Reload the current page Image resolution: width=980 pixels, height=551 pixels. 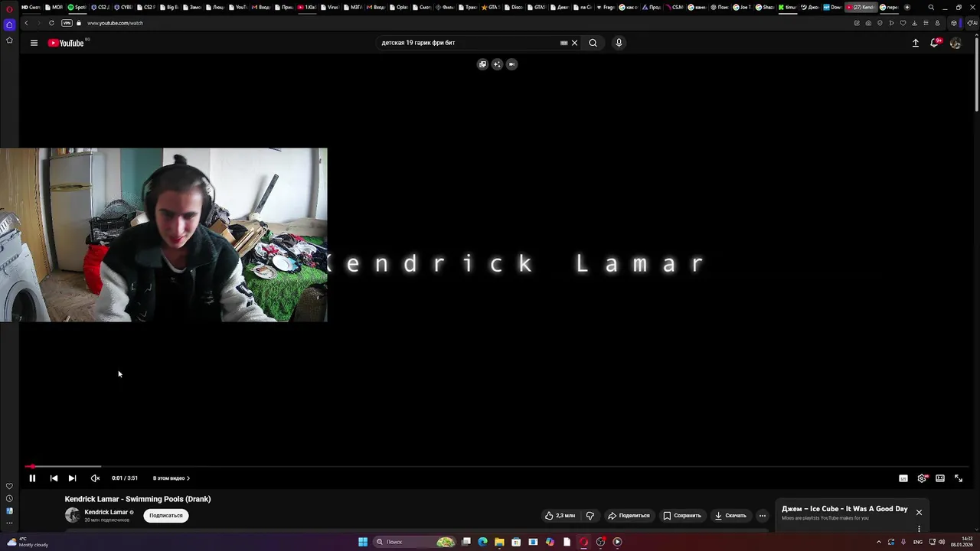coord(51,23)
